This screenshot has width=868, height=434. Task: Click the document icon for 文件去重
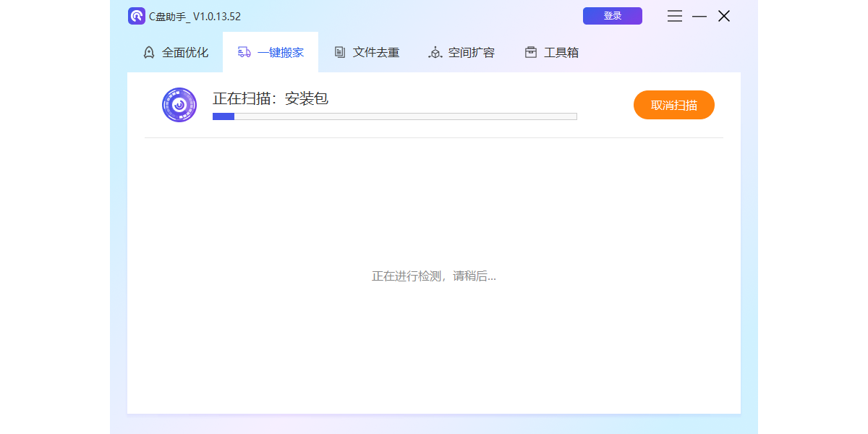click(339, 52)
